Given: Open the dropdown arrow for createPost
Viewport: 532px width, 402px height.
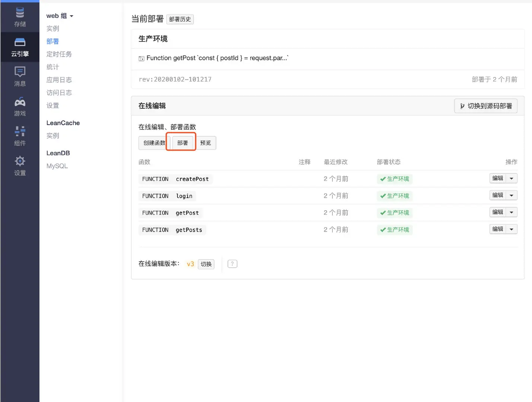Looking at the screenshot, I should pyautogui.click(x=512, y=178).
